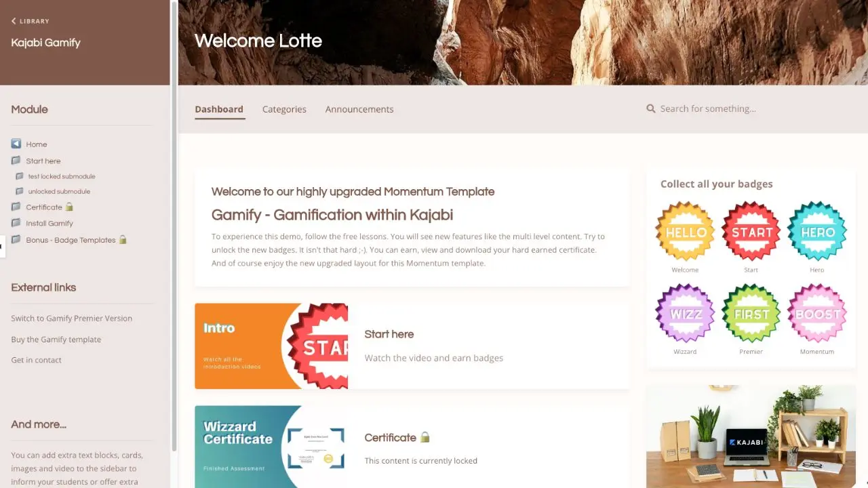
Task: Select the teal HERO badge
Action: 817,231
